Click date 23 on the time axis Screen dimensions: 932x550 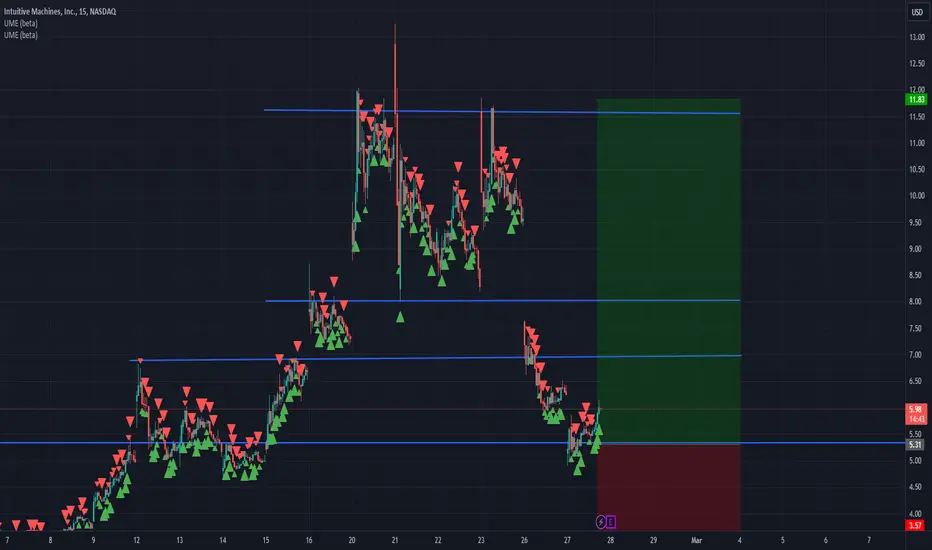481,540
